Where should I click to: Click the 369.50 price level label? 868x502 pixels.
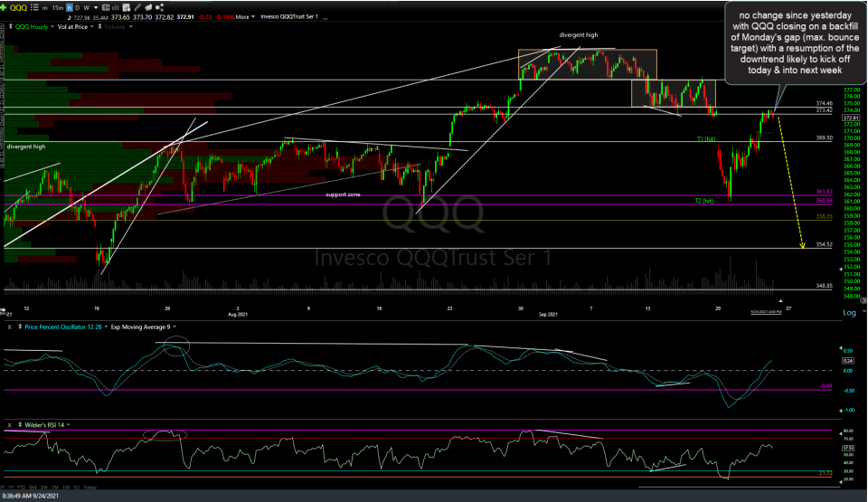pos(824,138)
